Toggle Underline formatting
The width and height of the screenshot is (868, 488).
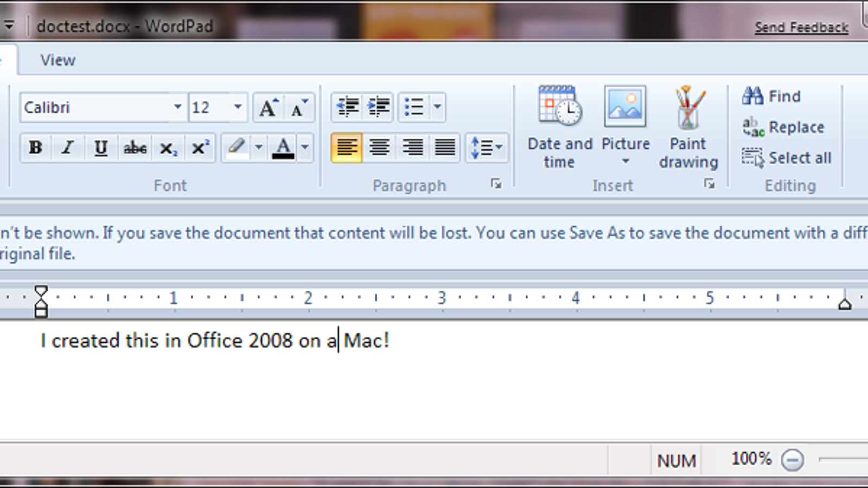tap(101, 147)
